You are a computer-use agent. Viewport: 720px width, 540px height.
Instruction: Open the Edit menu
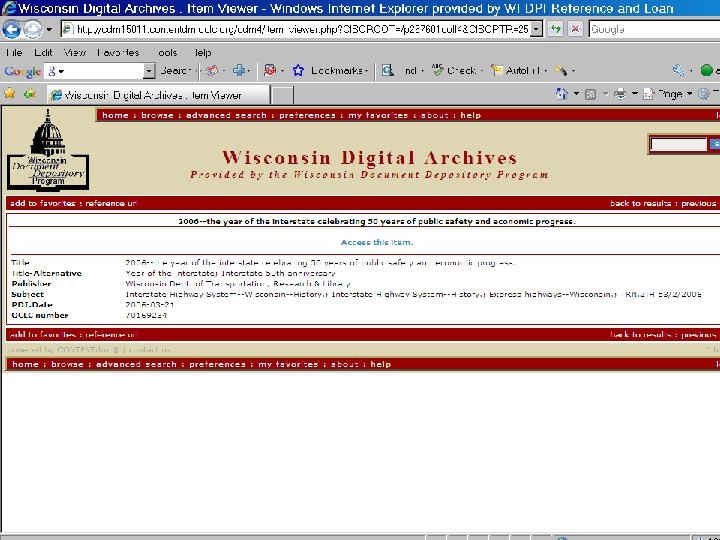pyautogui.click(x=43, y=52)
